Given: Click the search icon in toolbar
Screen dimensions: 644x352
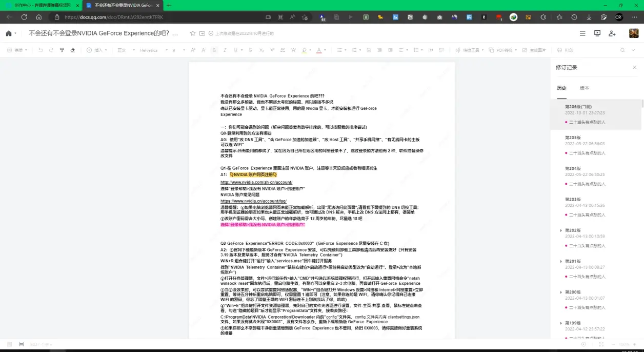Looking at the screenshot, I should coord(622,50).
